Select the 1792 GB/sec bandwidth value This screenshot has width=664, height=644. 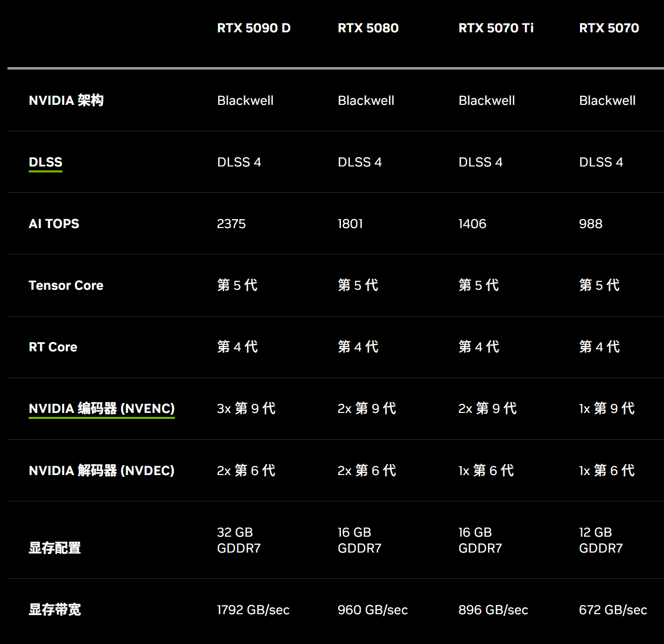[x=253, y=610]
